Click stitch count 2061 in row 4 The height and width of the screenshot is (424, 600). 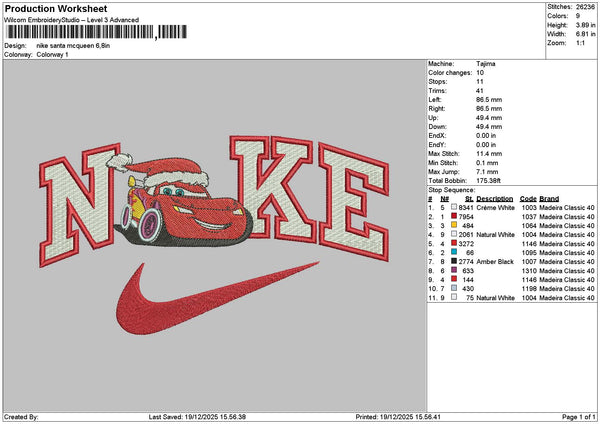point(466,235)
